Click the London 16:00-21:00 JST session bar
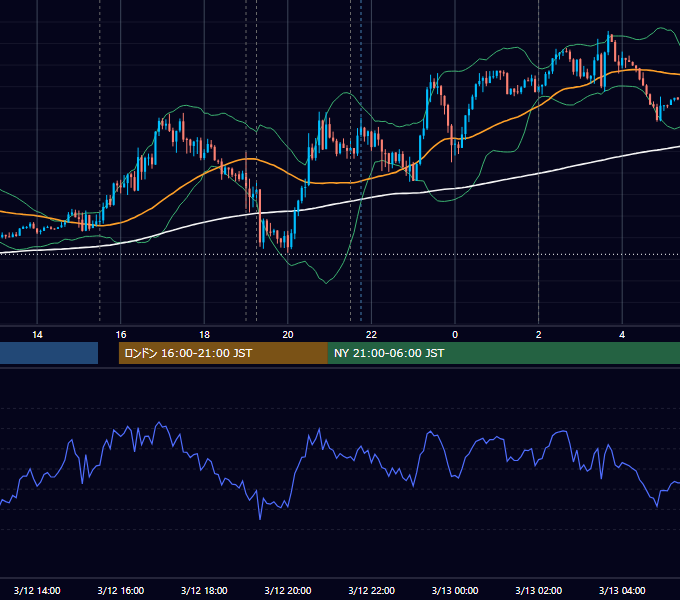 (223, 353)
